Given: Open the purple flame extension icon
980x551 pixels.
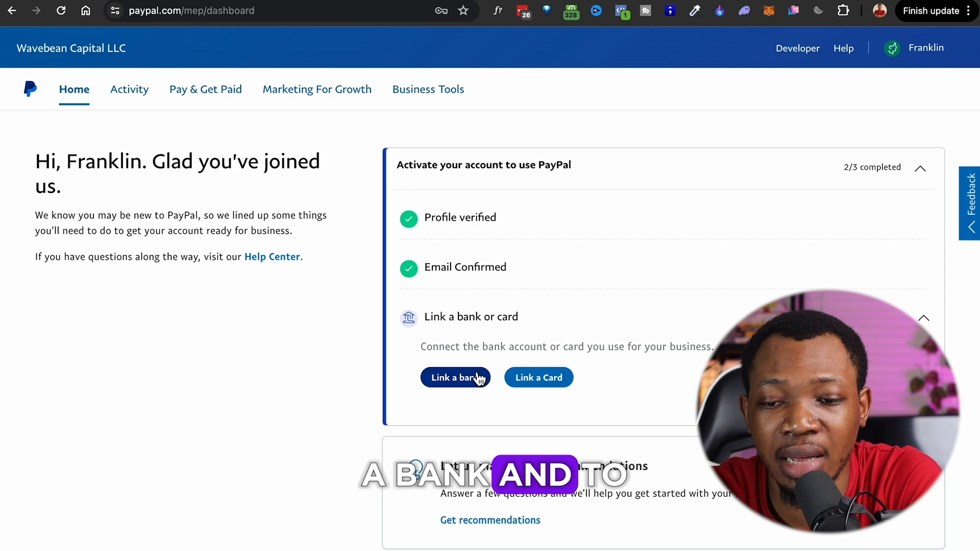Looking at the screenshot, I should [x=719, y=11].
